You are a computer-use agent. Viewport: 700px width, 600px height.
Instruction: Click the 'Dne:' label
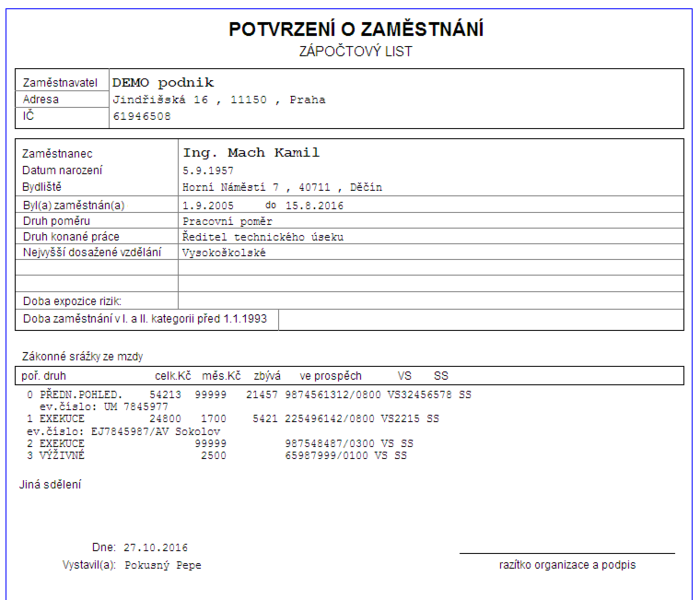pyautogui.click(x=104, y=547)
